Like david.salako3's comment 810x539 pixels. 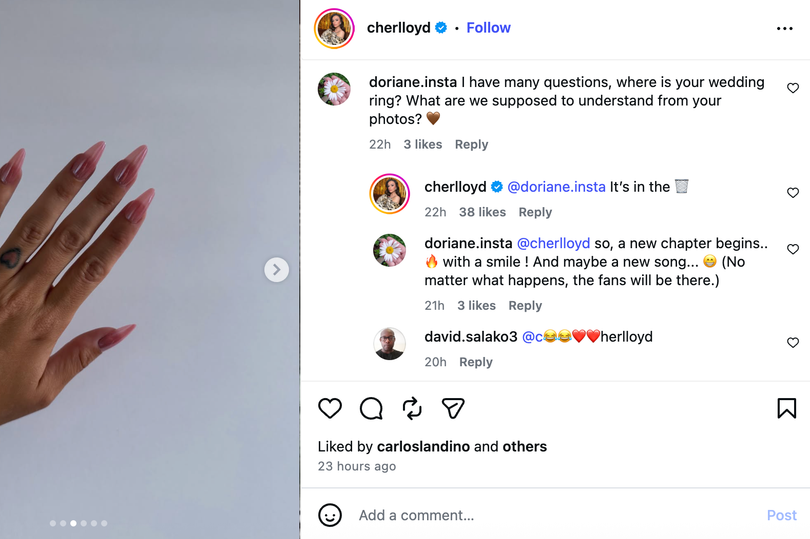click(x=792, y=343)
